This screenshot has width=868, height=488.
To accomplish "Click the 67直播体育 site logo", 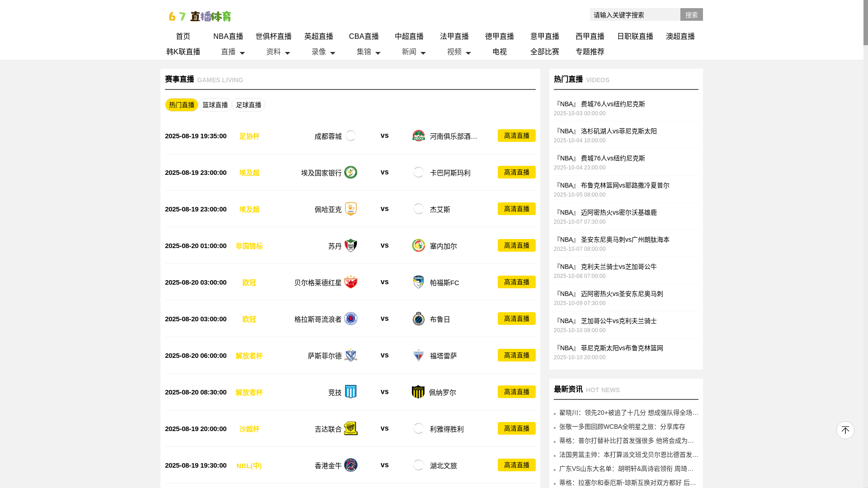I will coord(200,16).
